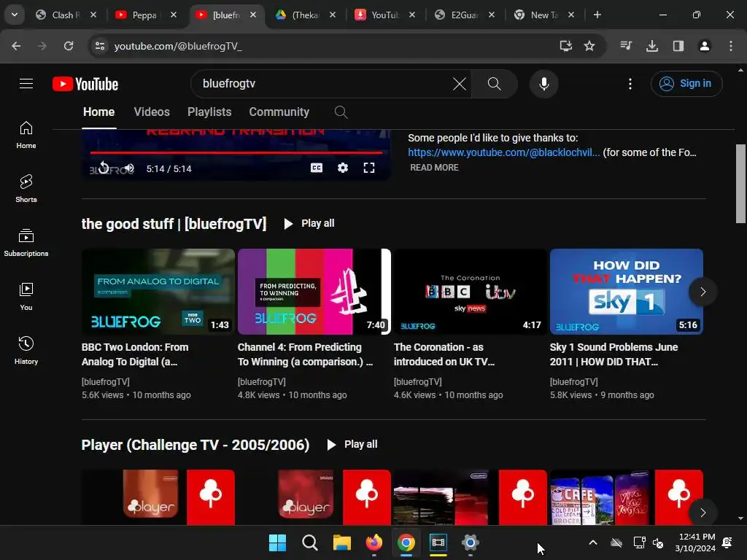The height and width of the screenshot is (560, 747).
Task: Show next videos in good stuff row
Action: pos(703,292)
